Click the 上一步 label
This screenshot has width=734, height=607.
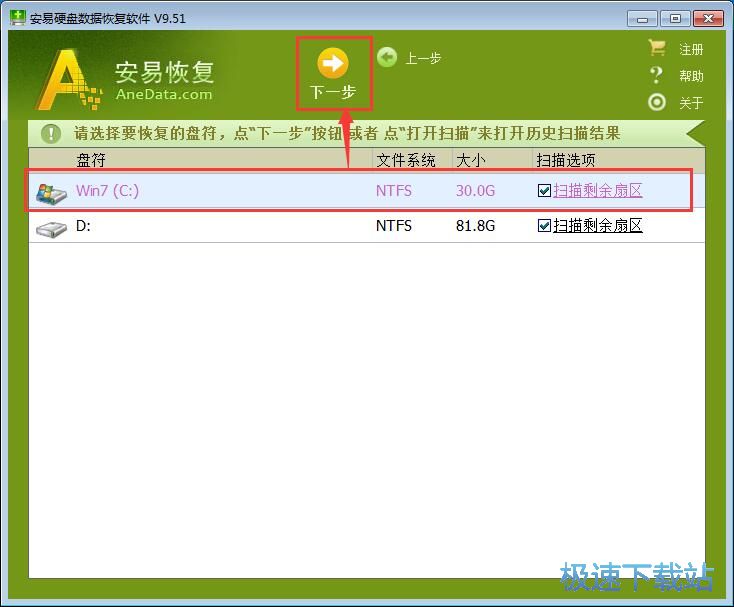tap(423, 58)
